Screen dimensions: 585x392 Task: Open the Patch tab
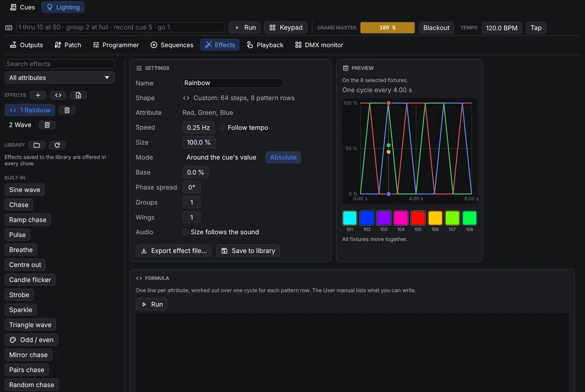click(x=68, y=45)
